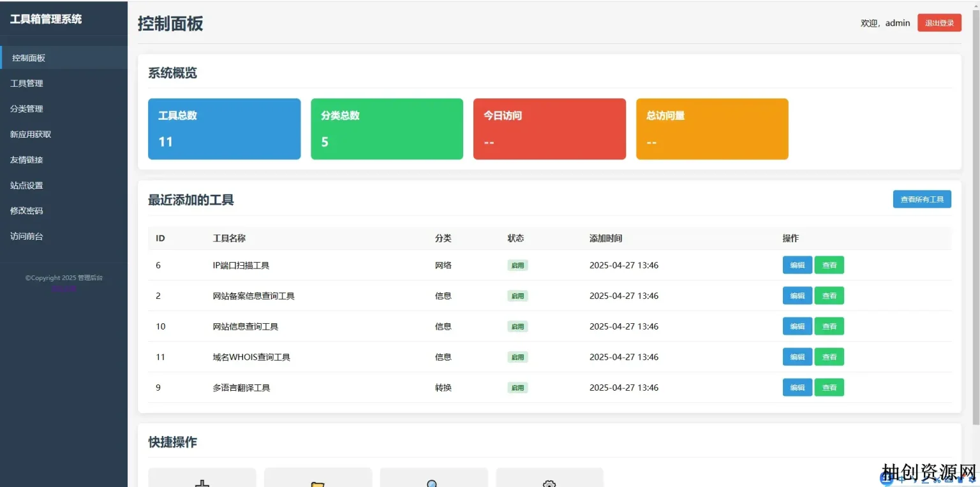The image size is (980, 487).
Task: Click 编辑 for 域名WHOIS查询工具
Action: [797, 357]
